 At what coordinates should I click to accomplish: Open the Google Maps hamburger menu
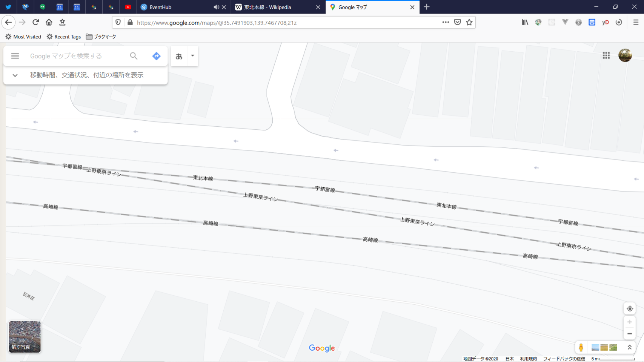(x=15, y=56)
